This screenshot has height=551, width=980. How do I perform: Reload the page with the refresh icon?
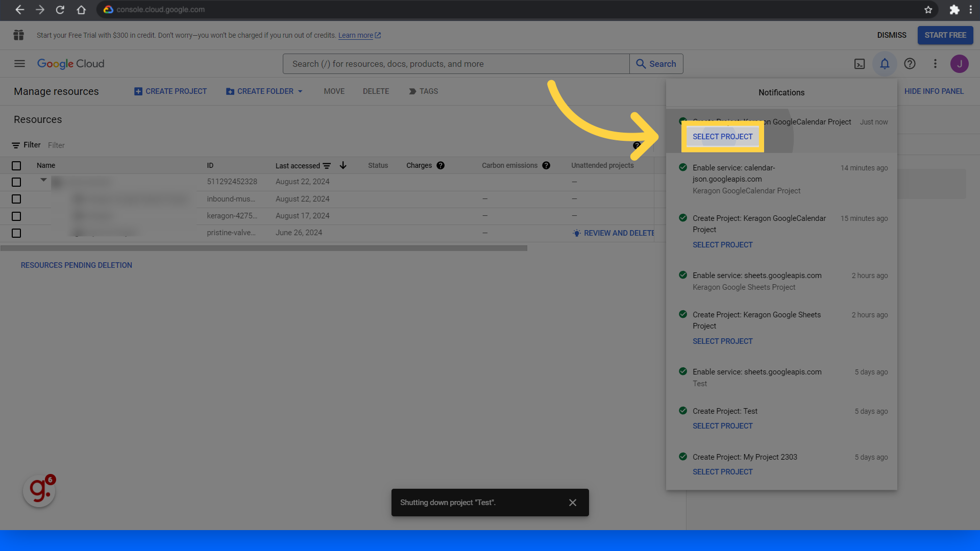pyautogui.click(x=60, y=10)
